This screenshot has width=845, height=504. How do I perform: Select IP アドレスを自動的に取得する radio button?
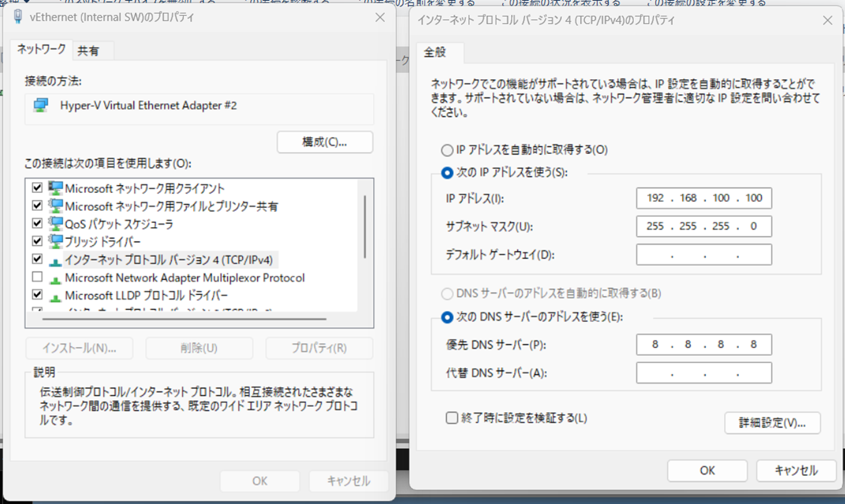447,150
